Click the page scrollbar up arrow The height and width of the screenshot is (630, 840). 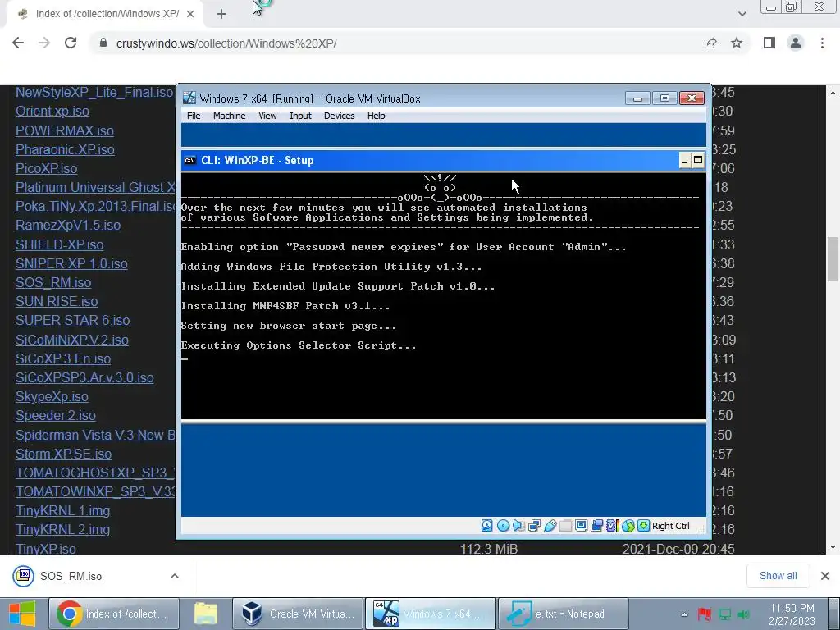click(833, 93)
